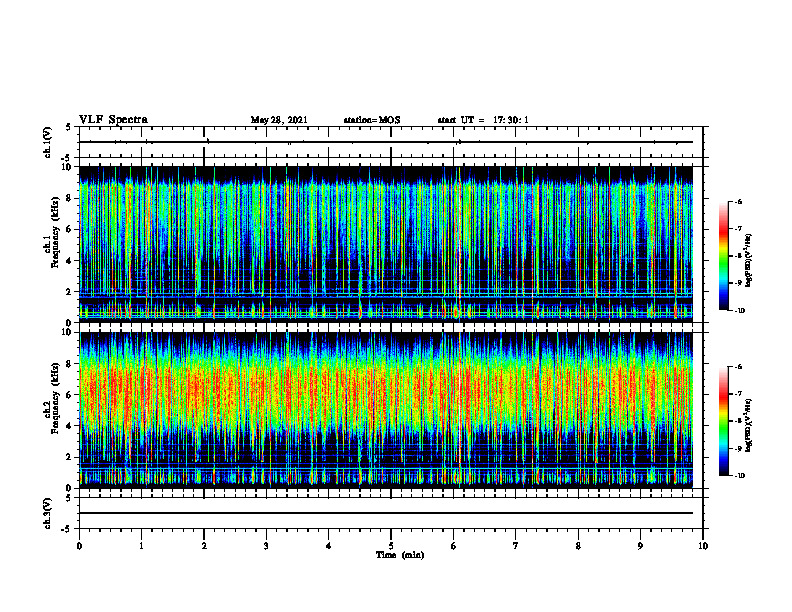Image resolution: width=792 pixels, height=612 pixels.
Task: Click the "-6" tick on ch.1 colorbar
Action: 739,201
